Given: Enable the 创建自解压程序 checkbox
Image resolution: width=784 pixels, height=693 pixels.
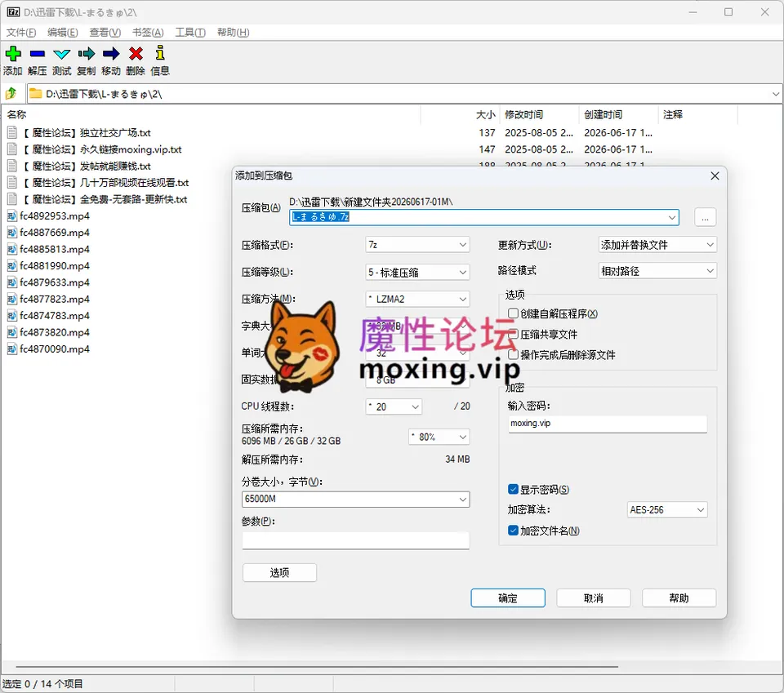Looking at the screenshot, I should tap(513, 313).
